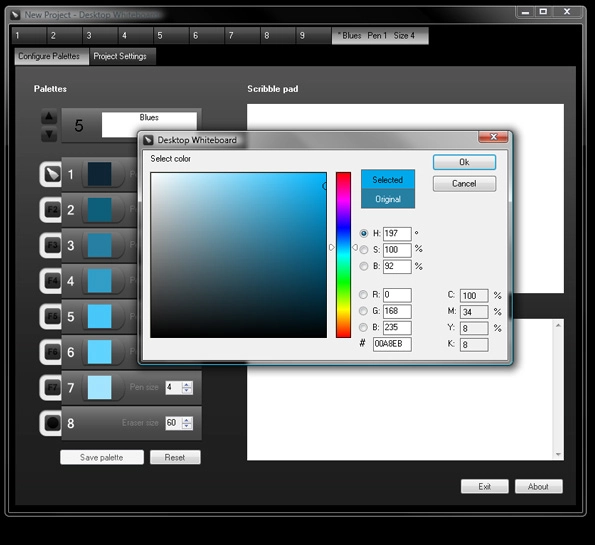595x545 pixels.
Task: Click the H field showing 197
Action: point(397,234)
